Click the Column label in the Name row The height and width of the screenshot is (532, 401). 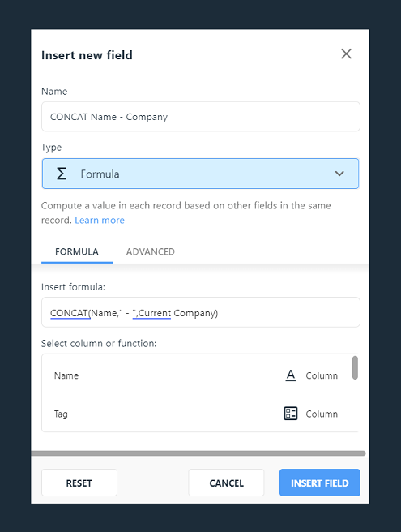(322, 375)
